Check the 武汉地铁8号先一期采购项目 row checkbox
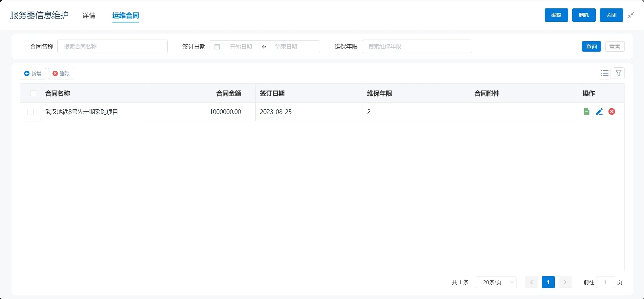 coord(31,112)
